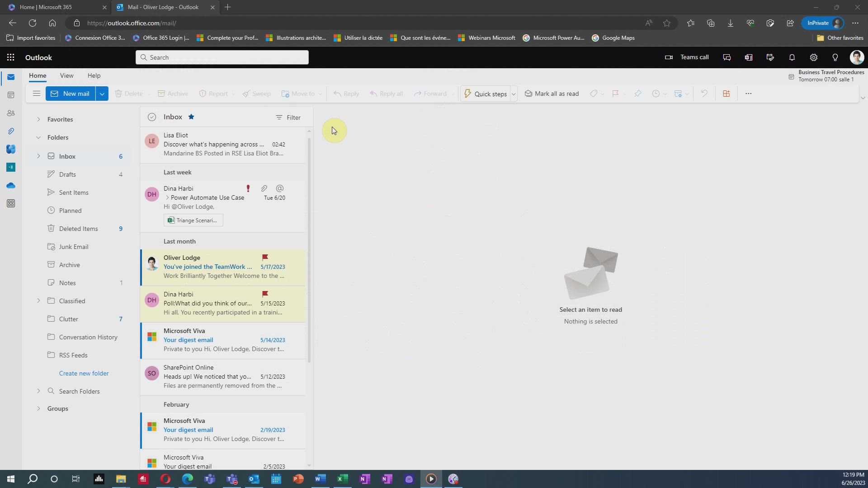
Task: Select the Sweep toolbar icon
Action: click(256, 94)
